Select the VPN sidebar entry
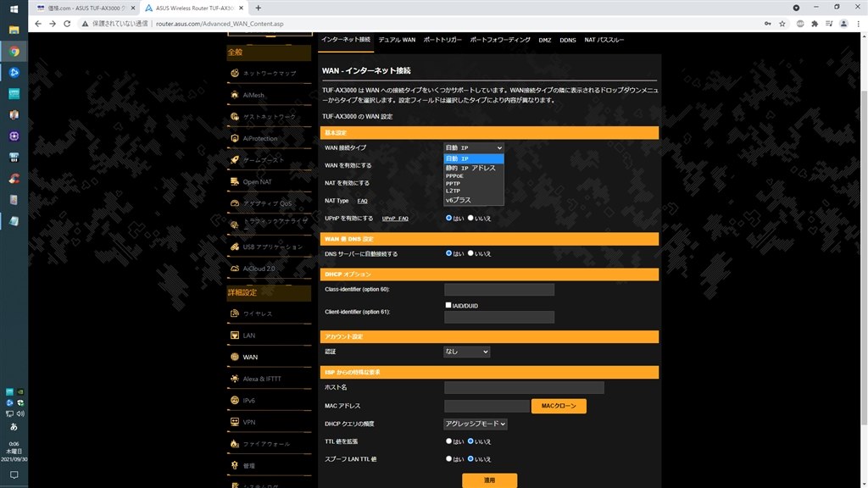This screenshot has height=488, width=868. [249, 421]
